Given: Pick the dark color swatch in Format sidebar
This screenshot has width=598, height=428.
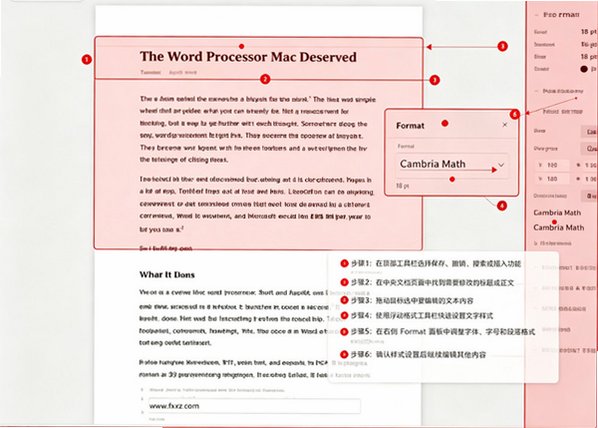Looking at the screenshot, I should pos(584,69).
